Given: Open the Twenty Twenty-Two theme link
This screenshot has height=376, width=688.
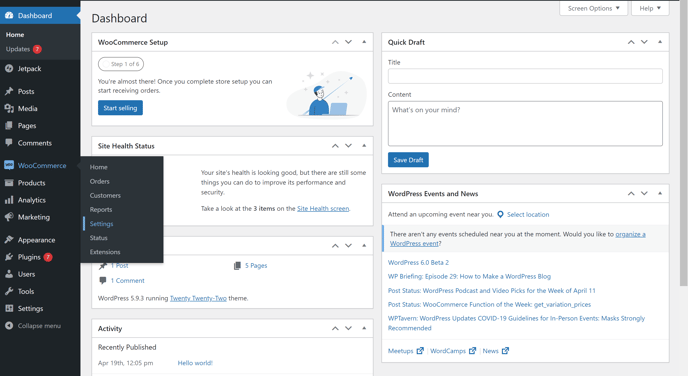Looking at the screenshot, I should [x=198, y=298].
